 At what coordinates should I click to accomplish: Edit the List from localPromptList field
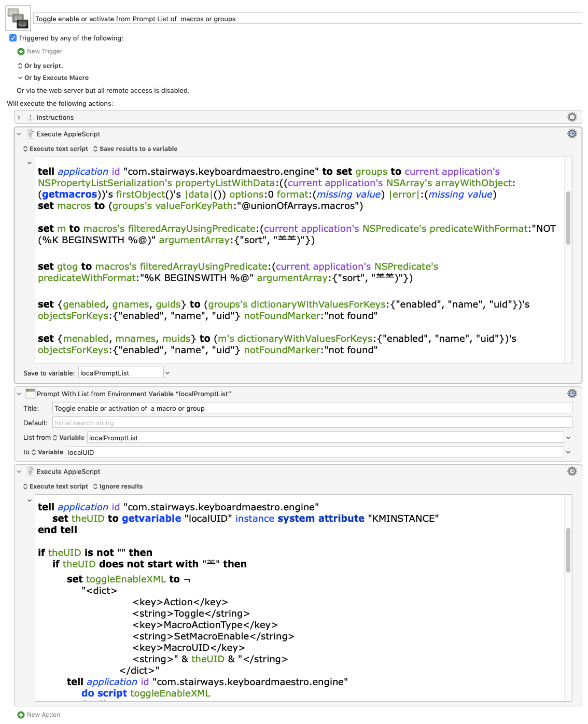325,438
